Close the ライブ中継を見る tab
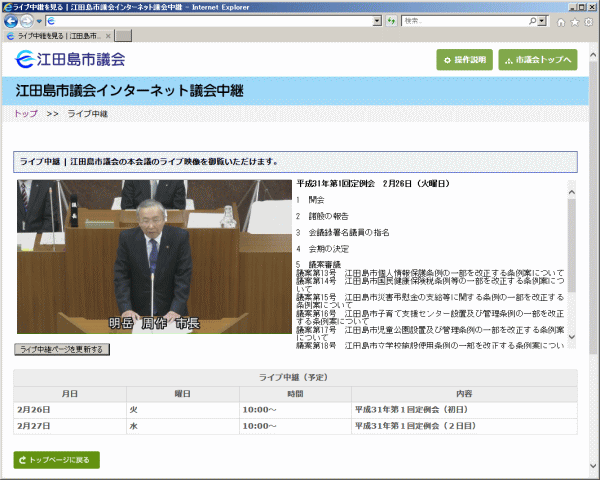This screenshot has height=480, width=600. tap(108, 36)
